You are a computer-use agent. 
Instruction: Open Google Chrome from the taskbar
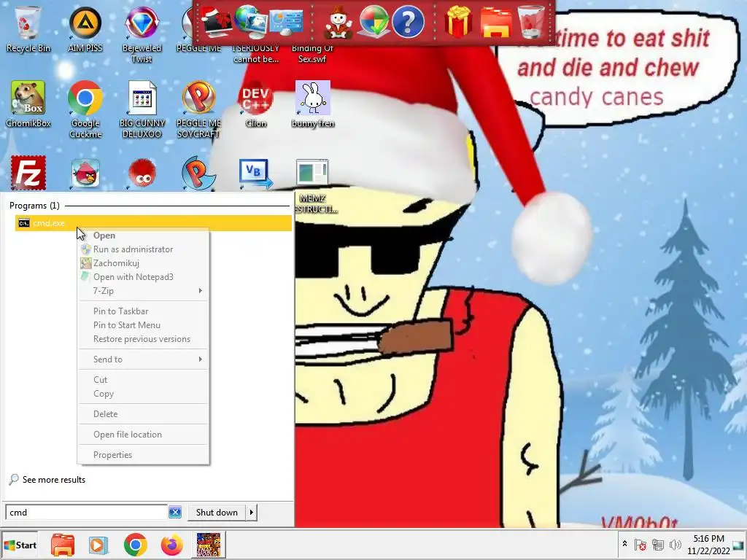(135, 545)
